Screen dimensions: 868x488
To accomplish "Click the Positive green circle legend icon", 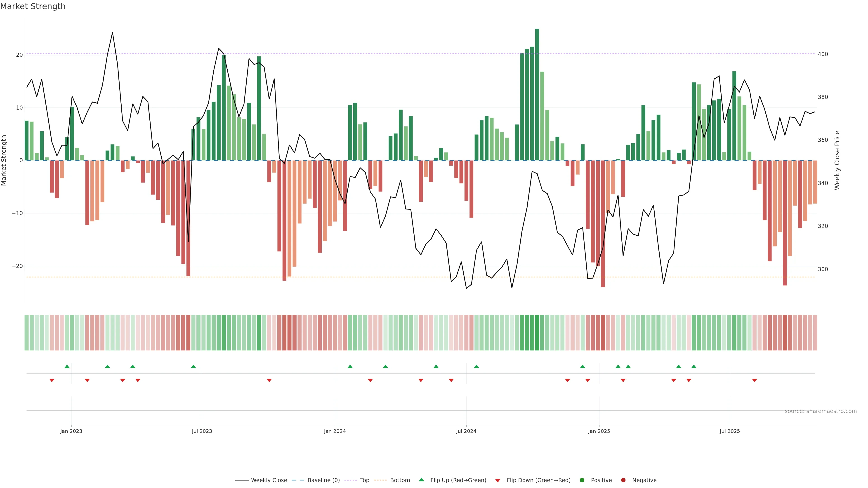I will point(582,480).
